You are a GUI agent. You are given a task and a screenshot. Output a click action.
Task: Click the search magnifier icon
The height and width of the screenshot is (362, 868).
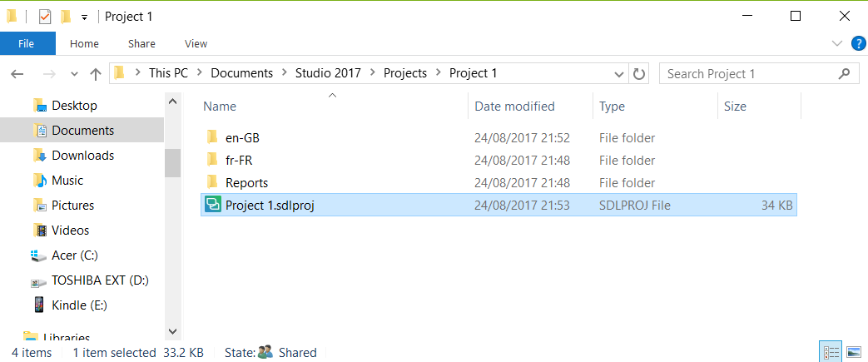(844, 73)
